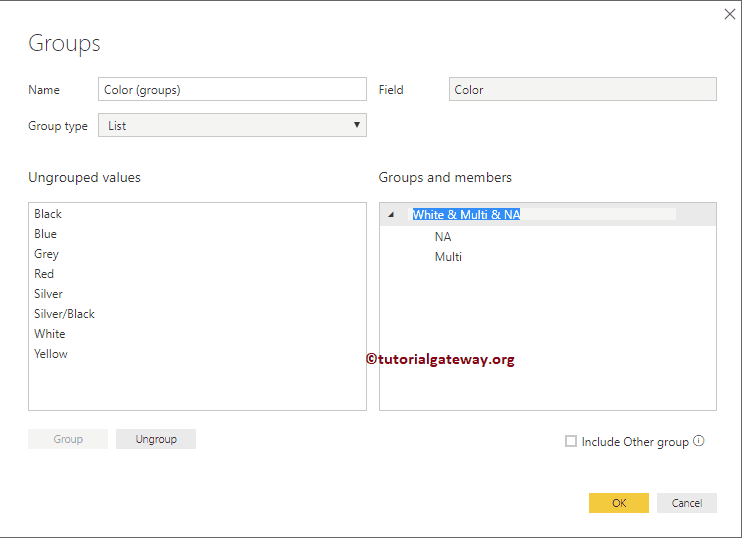Select the group name White & Multi & NA

[x=466, y=214]
